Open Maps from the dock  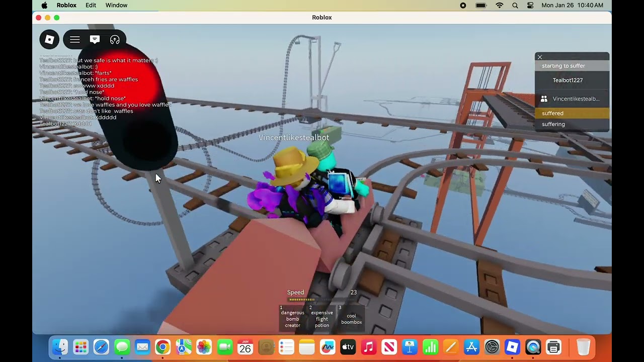(183, 347)
